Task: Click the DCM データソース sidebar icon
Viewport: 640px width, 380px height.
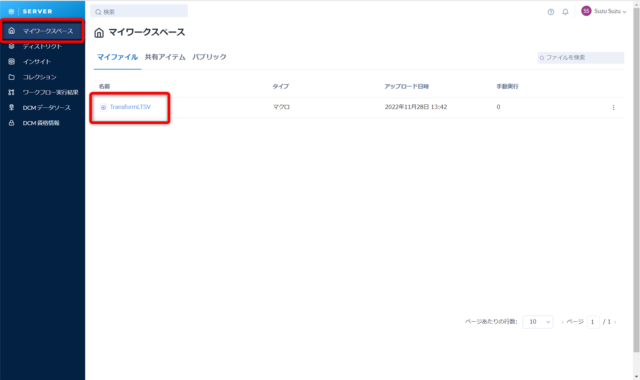Action: (11, 107)
